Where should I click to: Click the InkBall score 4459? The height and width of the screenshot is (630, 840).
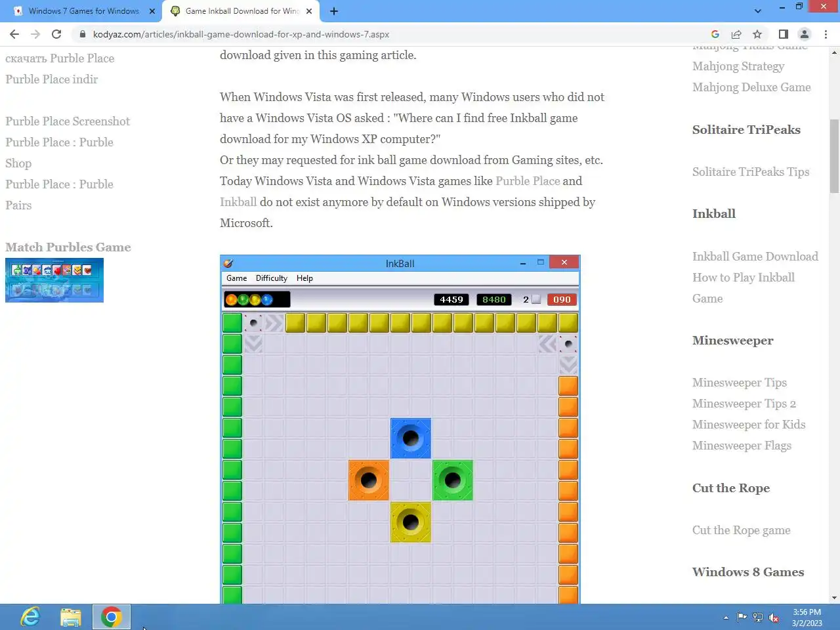(x=451, y=300)
